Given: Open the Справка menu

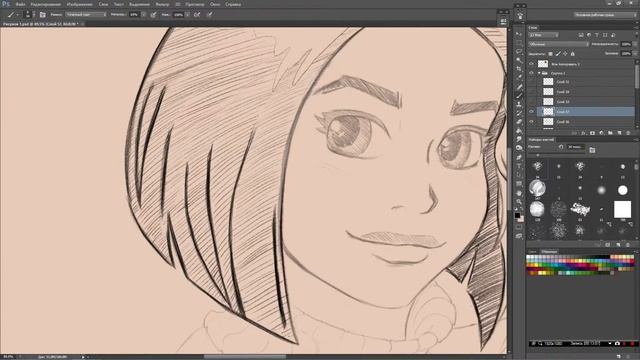Looking at the screenshot, I should tap(233, 4).
